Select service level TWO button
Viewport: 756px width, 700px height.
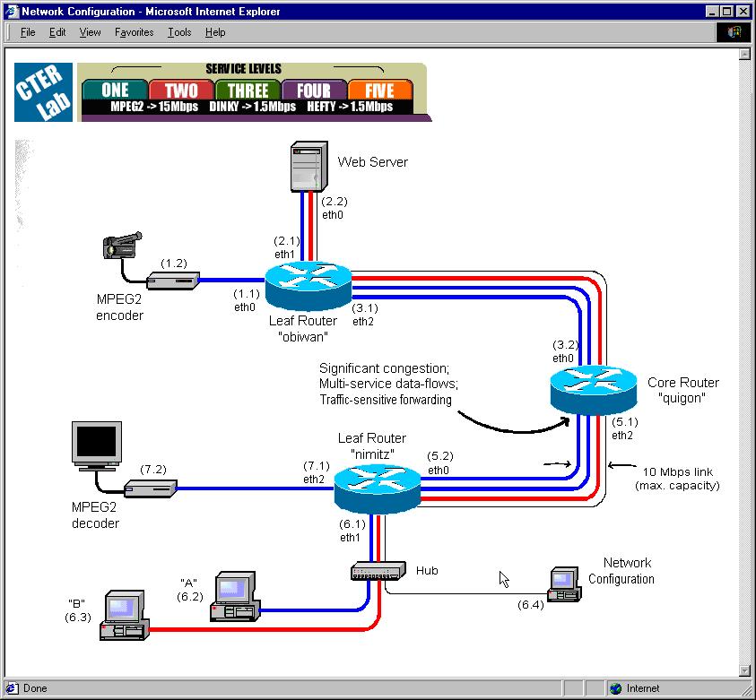click(181, 90)
